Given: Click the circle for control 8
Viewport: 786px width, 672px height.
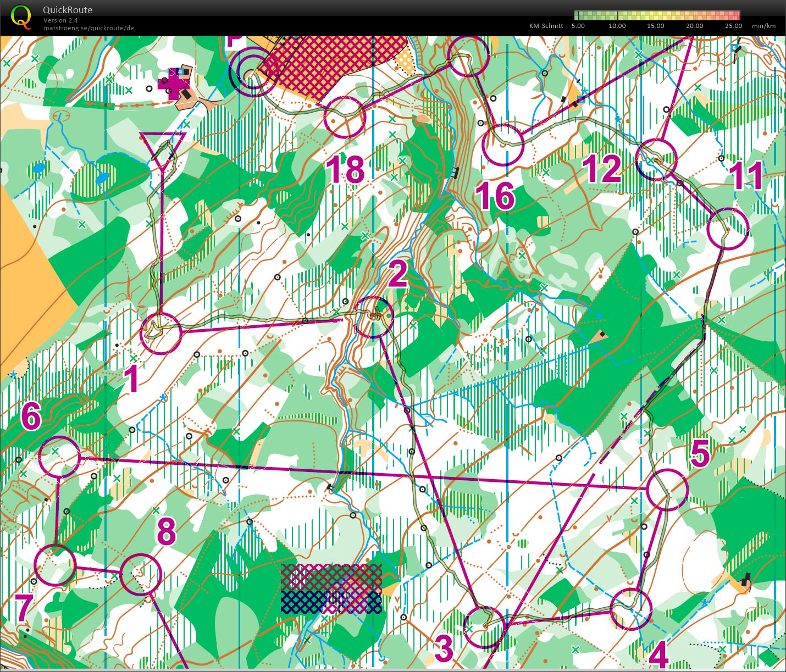Looking at the screenshot, I should (x=141, y=574).
